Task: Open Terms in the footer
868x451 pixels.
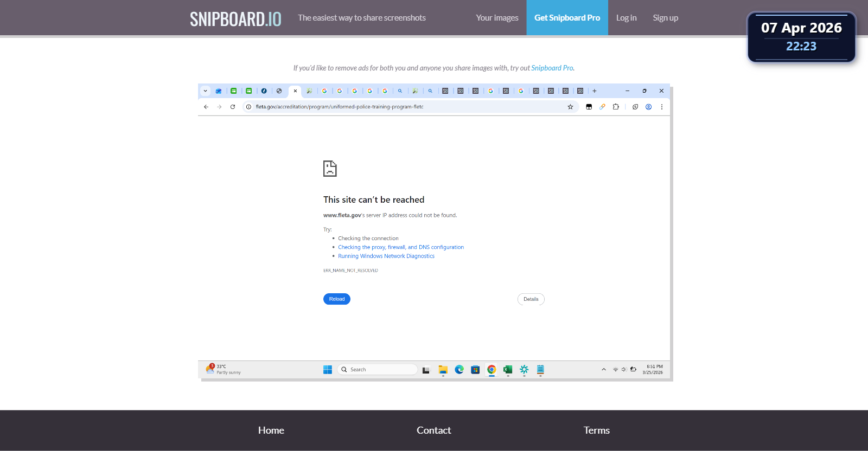Action: (597, 430)
